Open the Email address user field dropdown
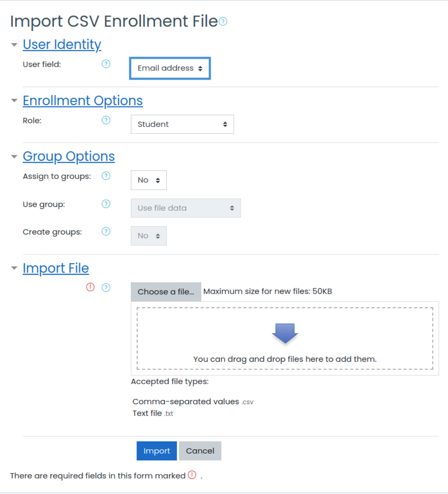 [x=170, y=68]
